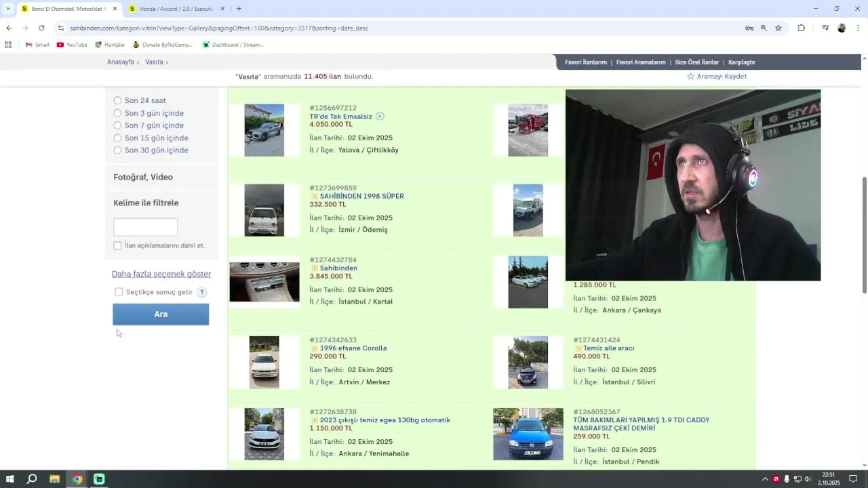The width and height of the screenshot is (868, 488).
Task: Open the media control icon in toolbar
Action: [825, 28]
